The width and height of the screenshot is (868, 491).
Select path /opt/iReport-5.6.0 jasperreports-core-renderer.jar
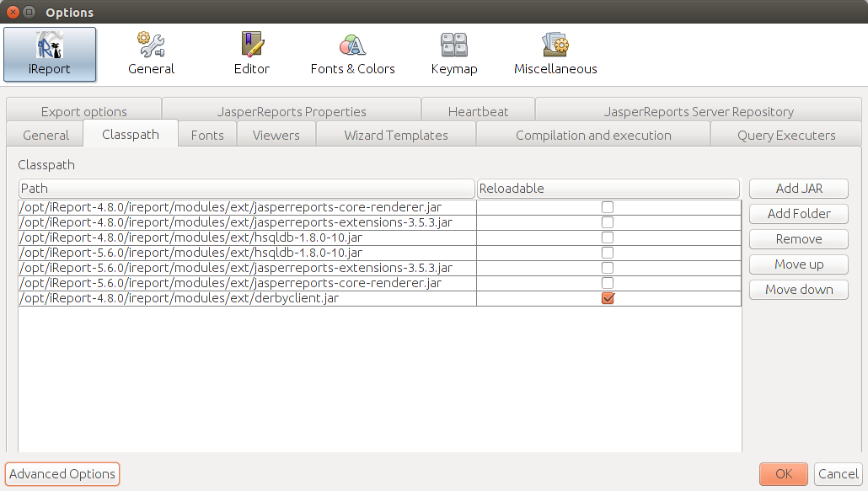pyautogui.click(x=248, y=283)
